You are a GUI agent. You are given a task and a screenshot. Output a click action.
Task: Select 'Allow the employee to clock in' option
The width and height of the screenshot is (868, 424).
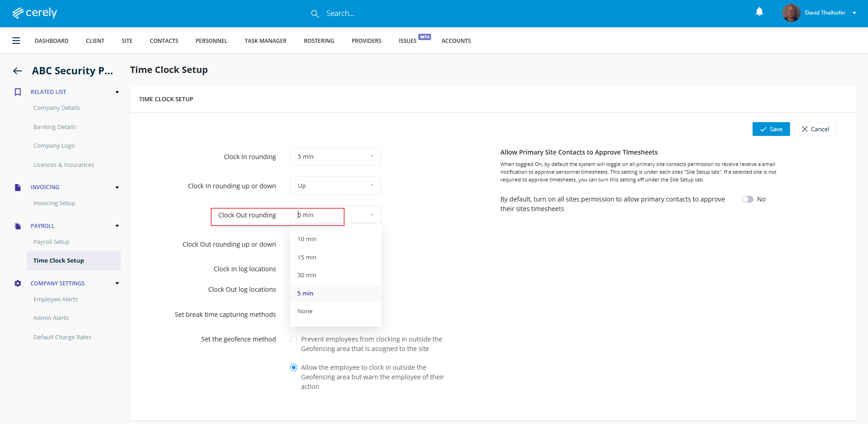click(x=294, y=367)
